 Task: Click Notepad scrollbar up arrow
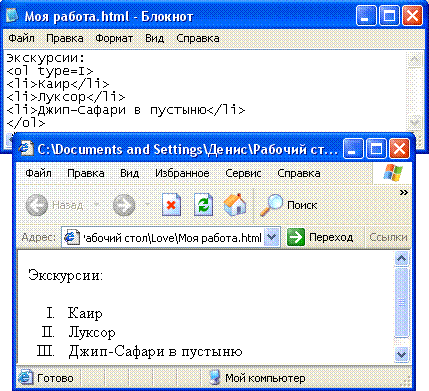tap(415, 60)
